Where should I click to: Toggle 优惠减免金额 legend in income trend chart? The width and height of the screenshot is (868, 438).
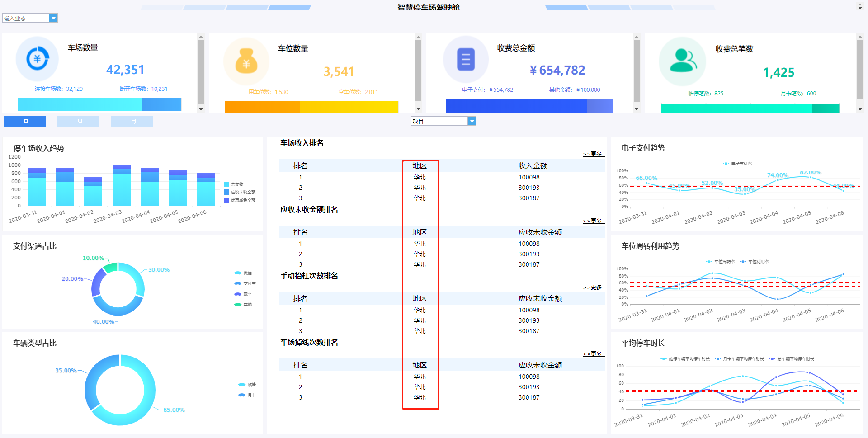click(x=240, y=200)
